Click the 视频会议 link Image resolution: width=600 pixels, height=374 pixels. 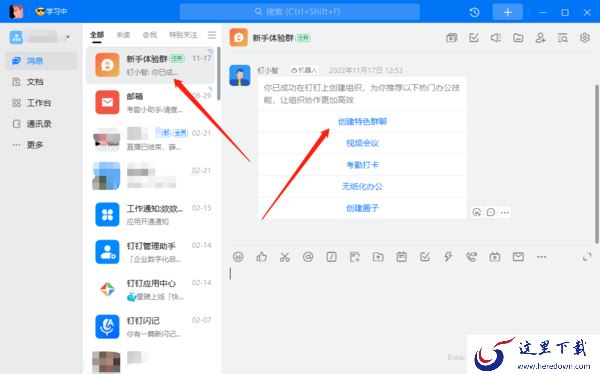362,143
